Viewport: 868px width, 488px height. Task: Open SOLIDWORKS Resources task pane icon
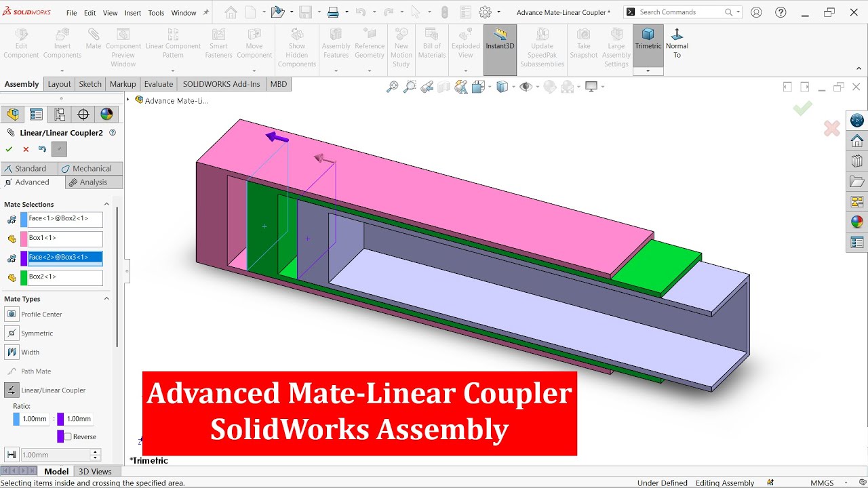(x=857, y=141)
